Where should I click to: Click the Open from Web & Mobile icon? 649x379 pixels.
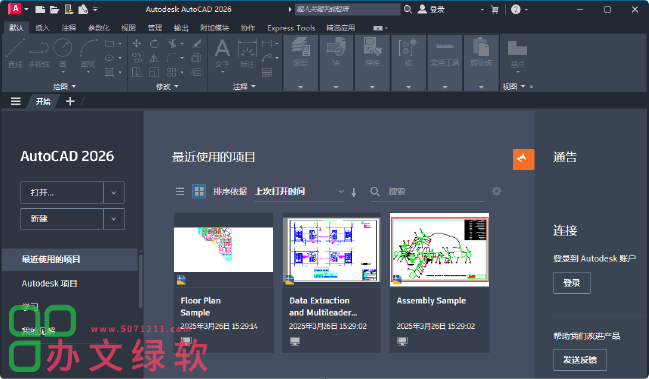(x=69, y=9)
